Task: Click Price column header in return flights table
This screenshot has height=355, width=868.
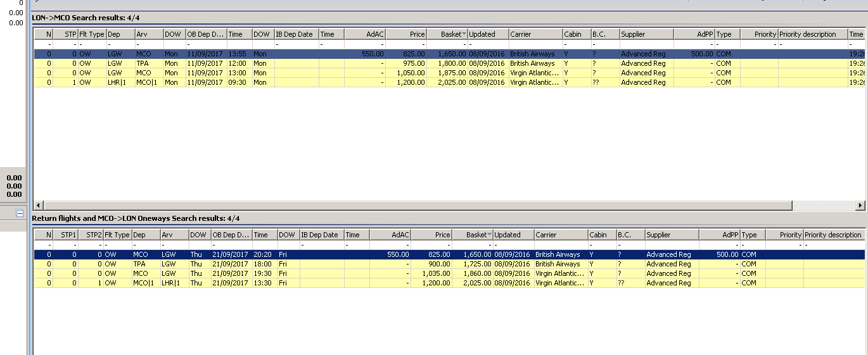Action: point(431,235)
